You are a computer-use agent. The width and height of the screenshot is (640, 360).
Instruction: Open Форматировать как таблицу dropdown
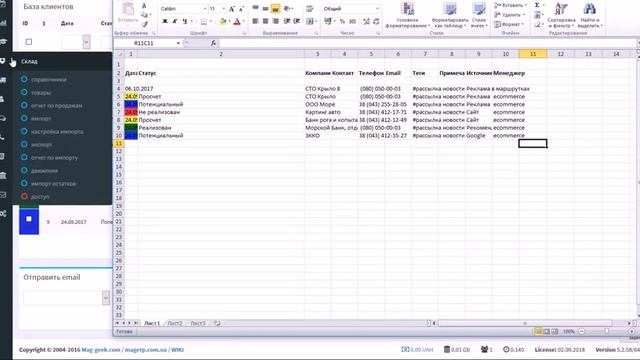(449, 15)
